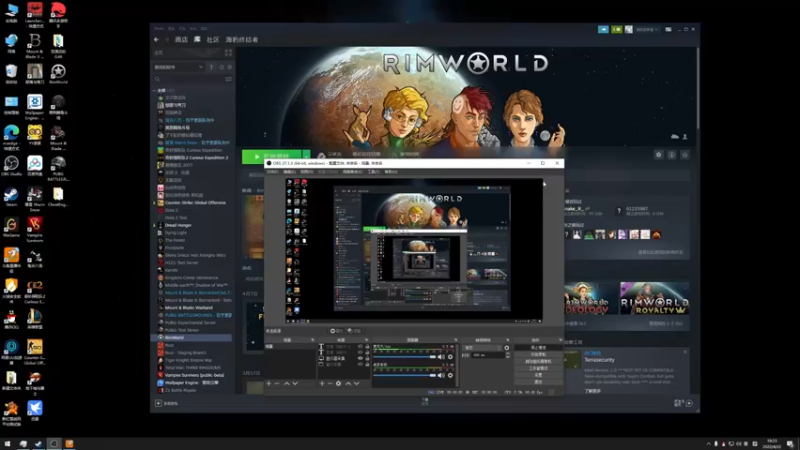Image resolution: width=800 pixels, height=450 pixels.
Task: Open RimWorld info icon on game page
Action: tap(672, 155)
